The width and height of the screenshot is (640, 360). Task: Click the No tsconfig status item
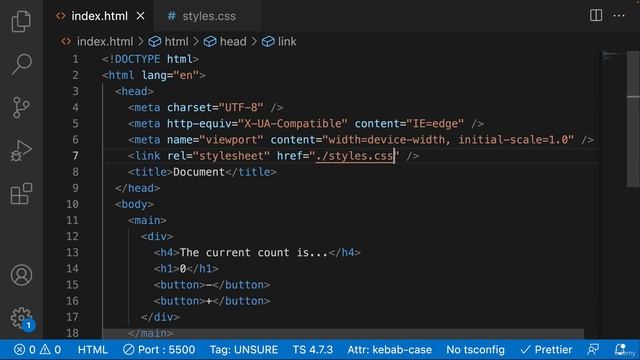[475, 350]
